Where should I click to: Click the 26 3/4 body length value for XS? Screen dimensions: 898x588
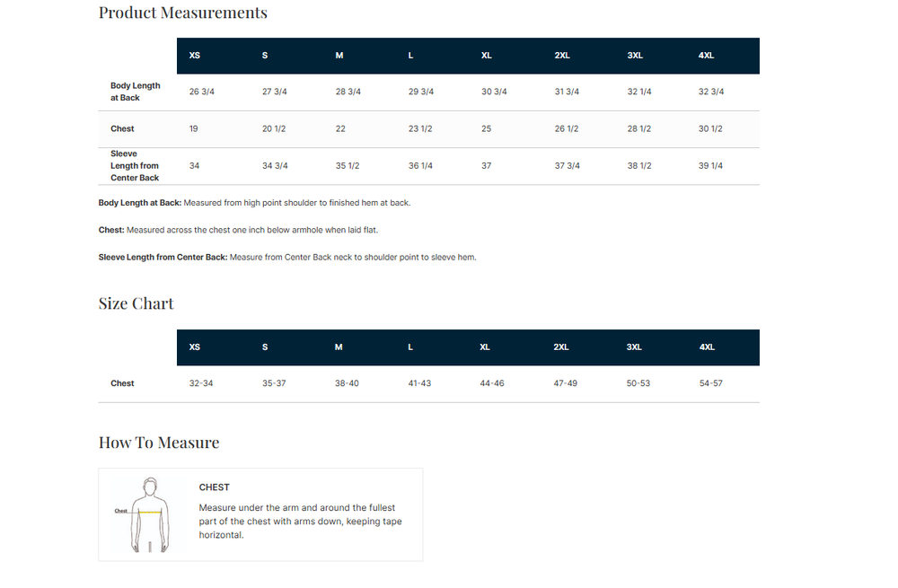pos(202,92)
